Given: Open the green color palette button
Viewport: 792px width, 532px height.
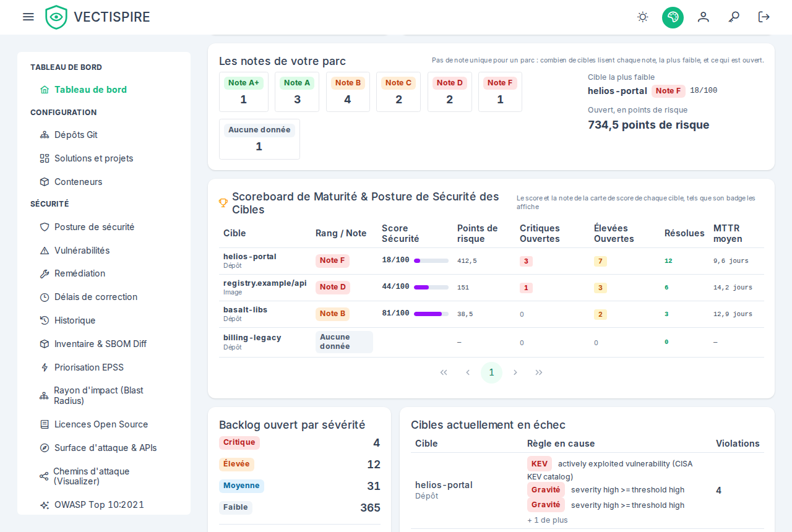Looking at the screenshot, I should pyautogui.click(x=673, y=17).
